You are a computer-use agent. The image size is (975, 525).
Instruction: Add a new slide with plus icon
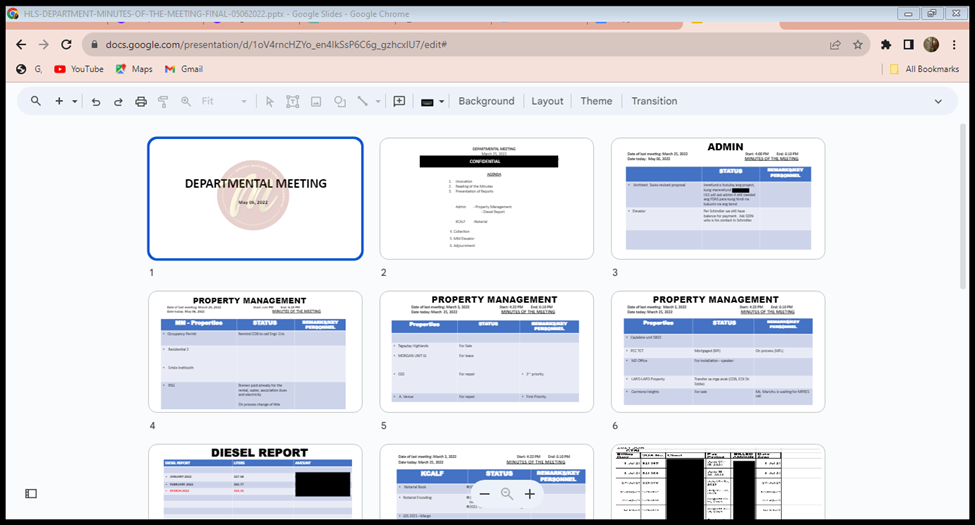tap(59, 101)
